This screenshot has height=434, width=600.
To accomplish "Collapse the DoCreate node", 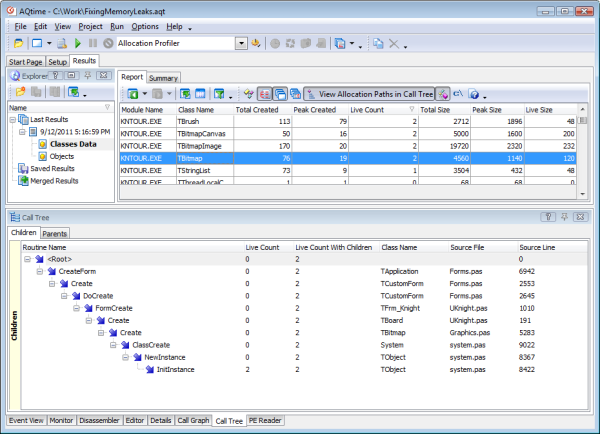I will (64, 296).
